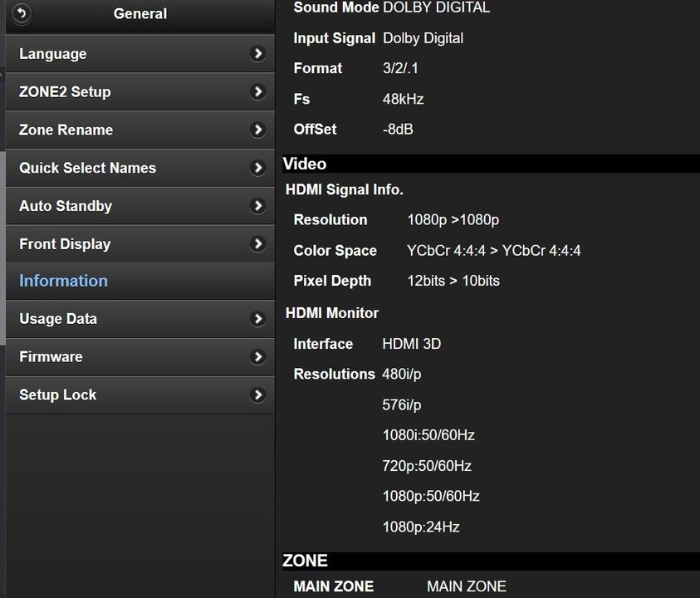Click the Resolution value 1080p >1080p
Screen dimensions: 700x598
point(455,219)
